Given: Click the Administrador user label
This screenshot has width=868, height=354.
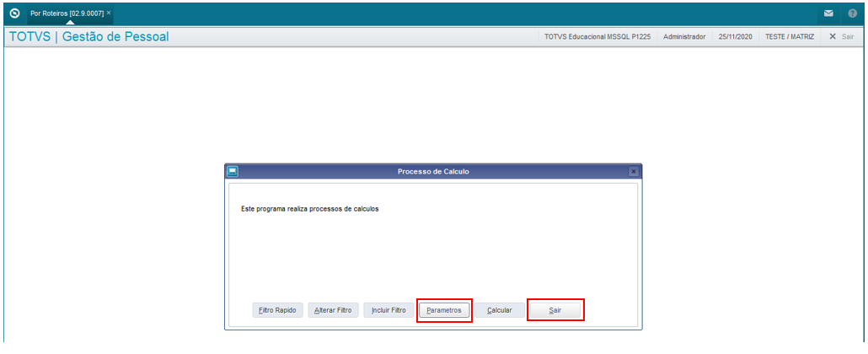Looking at the screenshot, I should coord(684,36).
